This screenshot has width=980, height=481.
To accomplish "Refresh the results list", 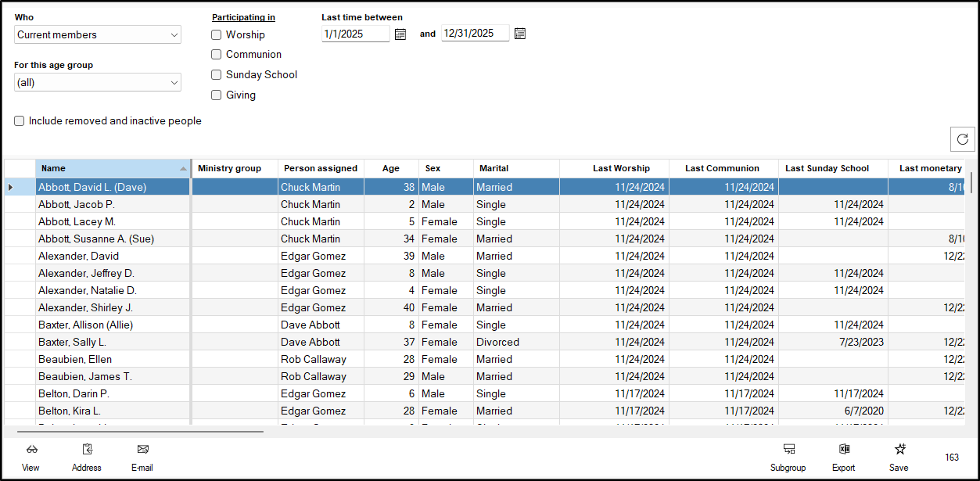I will click(962, 139).
